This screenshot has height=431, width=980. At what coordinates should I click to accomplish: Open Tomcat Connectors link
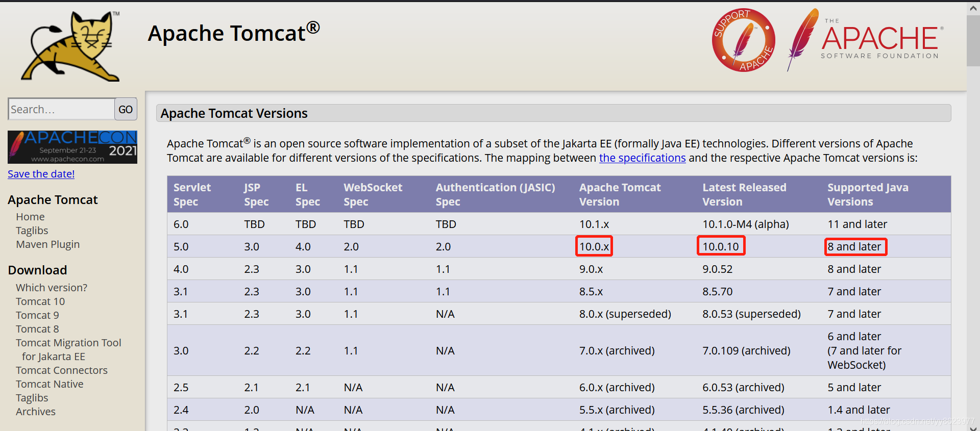coord(62,370)
